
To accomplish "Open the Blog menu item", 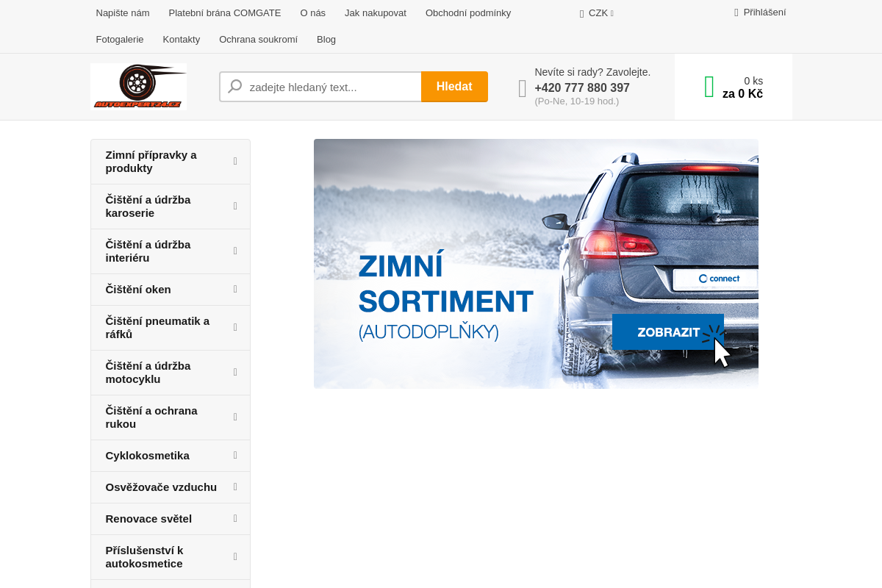I will coord(326,39).
